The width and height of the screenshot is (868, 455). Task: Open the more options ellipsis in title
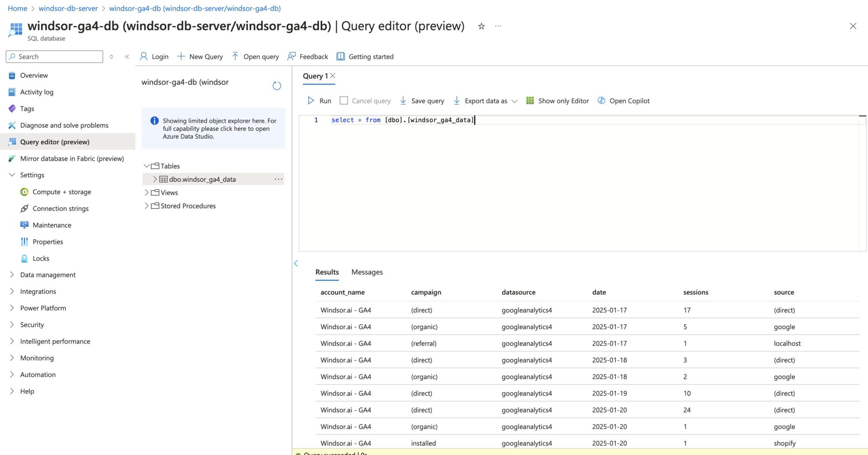(x=498, y=26)
